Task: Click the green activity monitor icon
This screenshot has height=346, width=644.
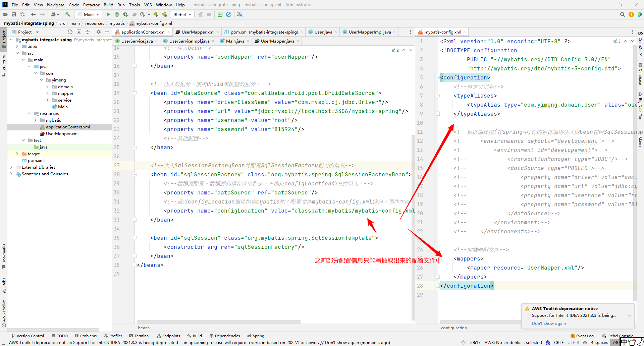Action: [x=220, y=14]
